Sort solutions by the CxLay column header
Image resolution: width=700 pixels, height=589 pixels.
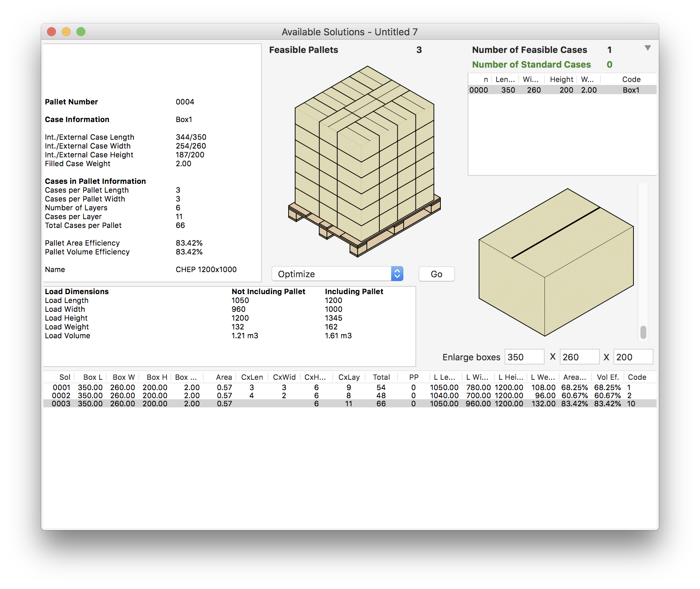click(x=349, y=377)
